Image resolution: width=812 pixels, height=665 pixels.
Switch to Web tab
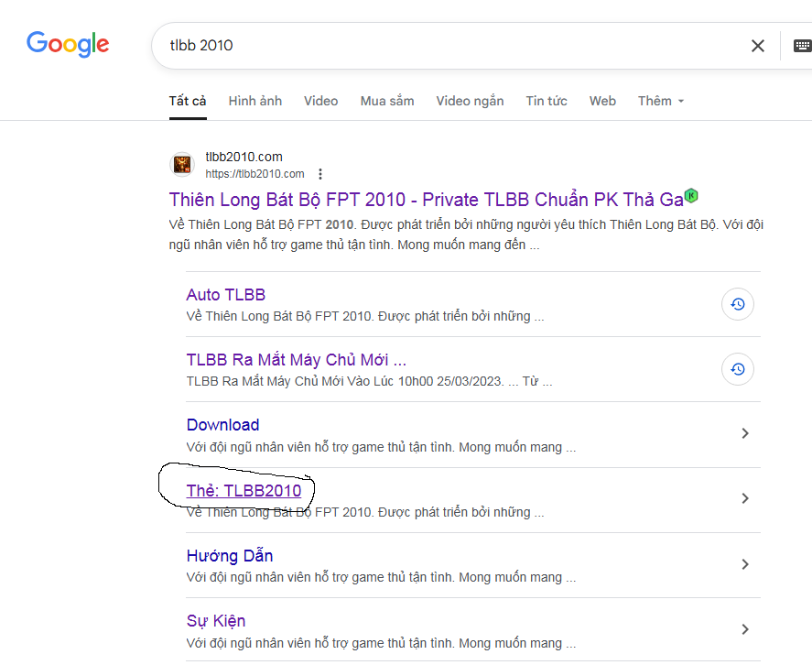coord(602,101)
